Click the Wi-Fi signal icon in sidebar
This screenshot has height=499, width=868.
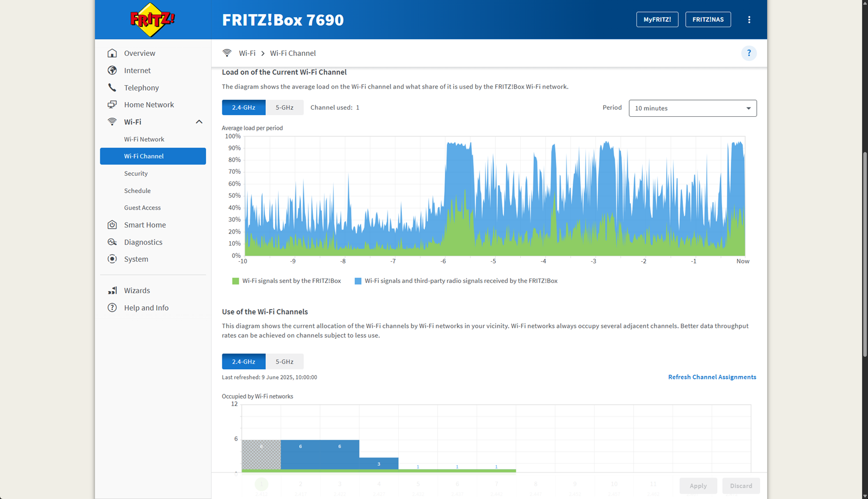(112, 122)
